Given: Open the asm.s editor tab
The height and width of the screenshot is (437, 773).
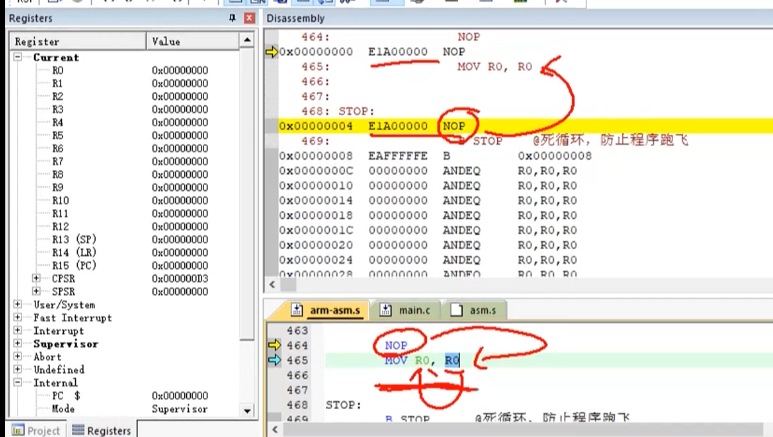Looking at the screenshot, I should (x=474, y=310).
